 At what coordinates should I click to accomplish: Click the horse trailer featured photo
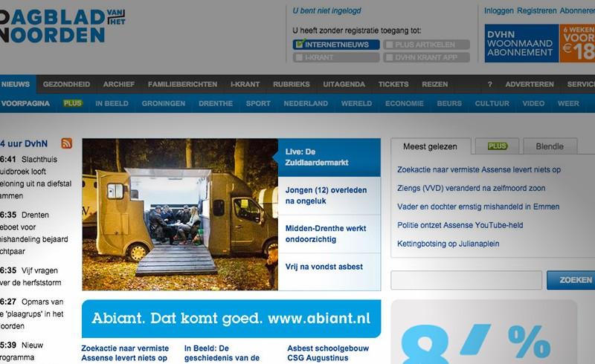coord(180,215)
